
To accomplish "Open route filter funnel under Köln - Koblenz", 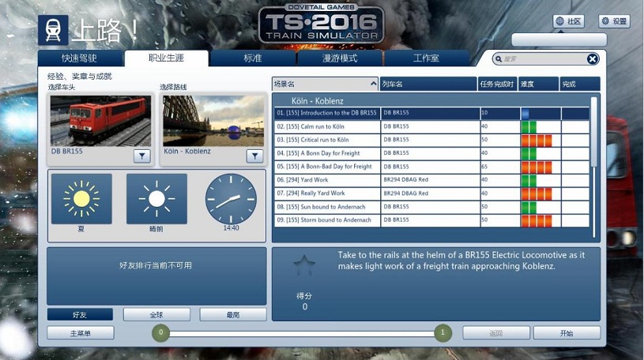I will [x=254, y=156].
